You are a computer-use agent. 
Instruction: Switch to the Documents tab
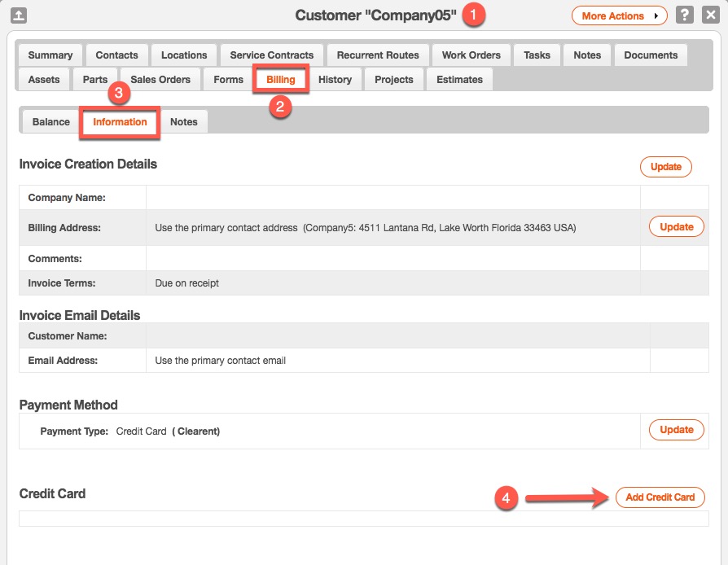(x=651, y=55)
